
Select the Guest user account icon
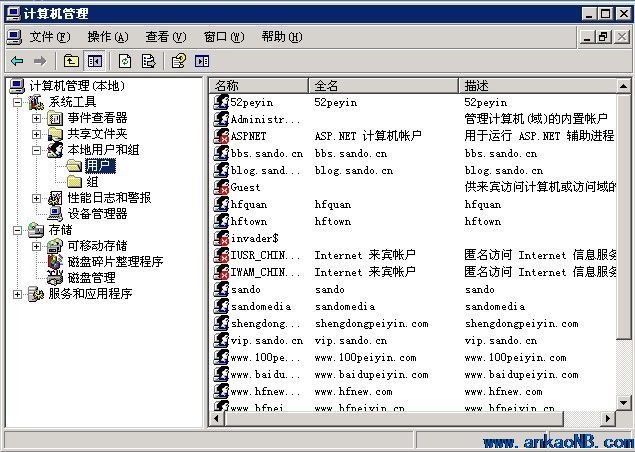click(222, 187)
